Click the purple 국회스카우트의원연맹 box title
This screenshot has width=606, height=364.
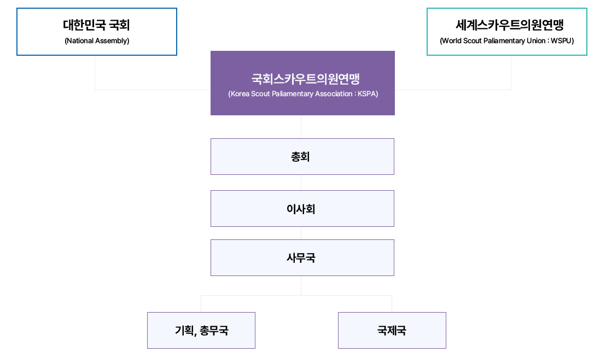point(305,79)
